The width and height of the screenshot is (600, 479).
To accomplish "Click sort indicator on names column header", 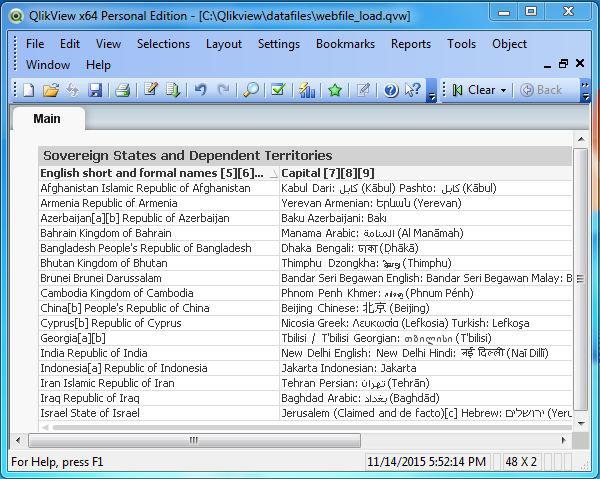I will 273,174.
